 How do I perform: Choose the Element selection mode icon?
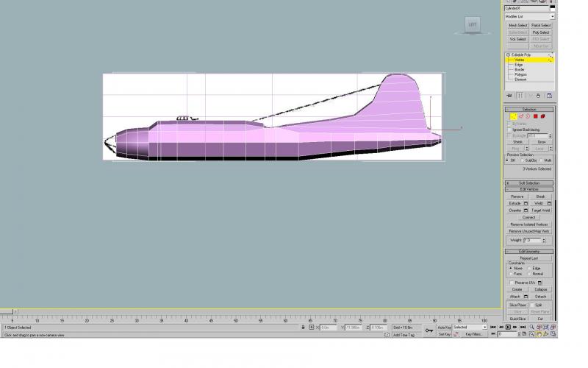(542, 116)
